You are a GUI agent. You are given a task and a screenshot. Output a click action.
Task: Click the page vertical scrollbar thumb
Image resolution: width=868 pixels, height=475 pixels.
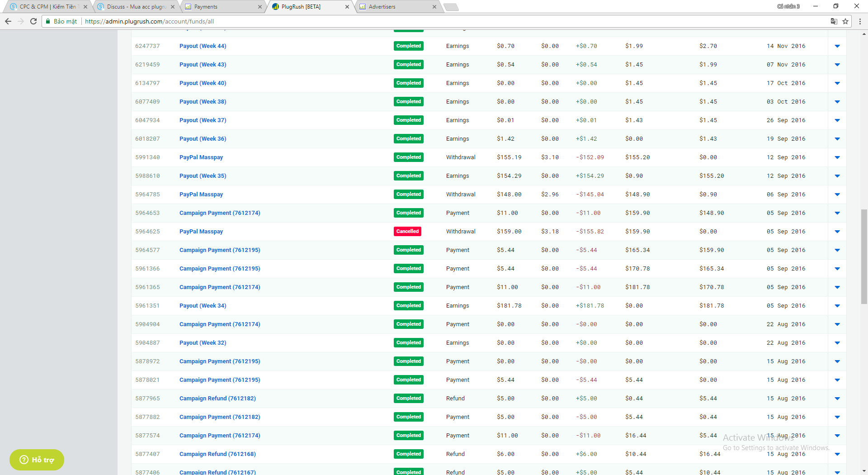(x=864, y=256)
